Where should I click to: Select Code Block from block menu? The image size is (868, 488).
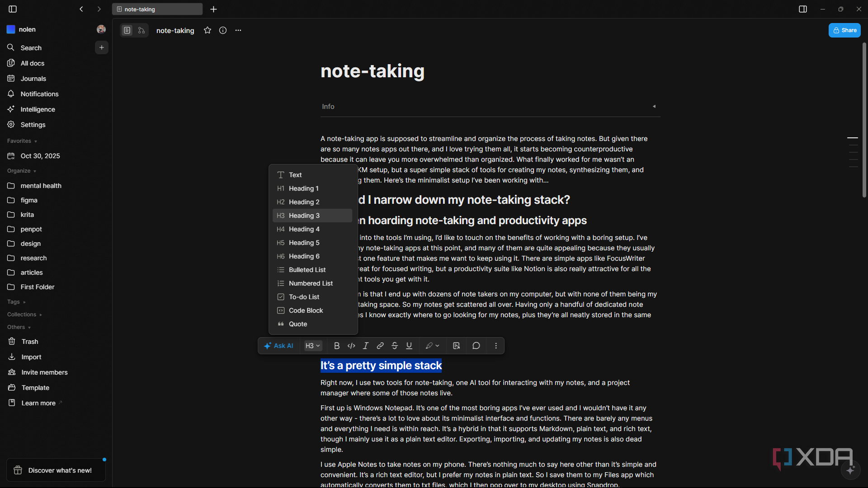312,310
